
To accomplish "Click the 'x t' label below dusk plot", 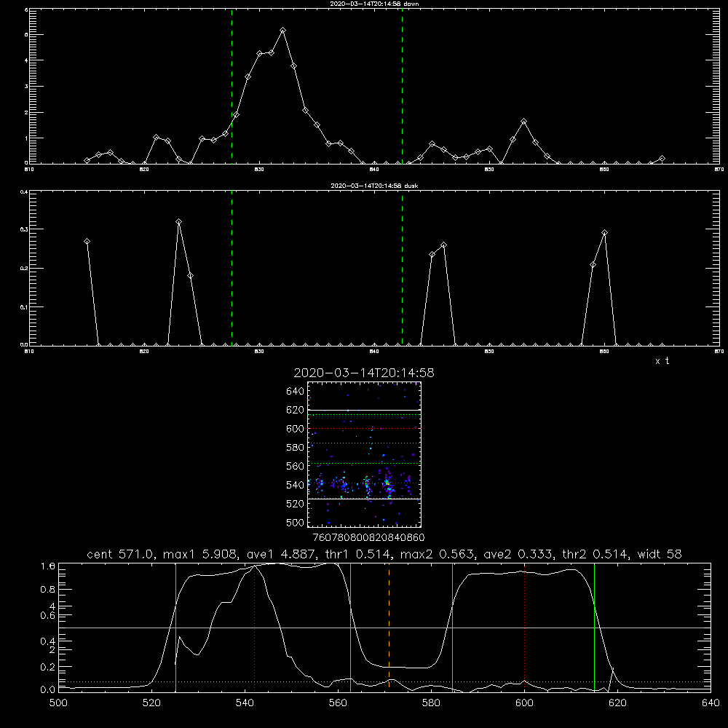I will click(662, 361).
